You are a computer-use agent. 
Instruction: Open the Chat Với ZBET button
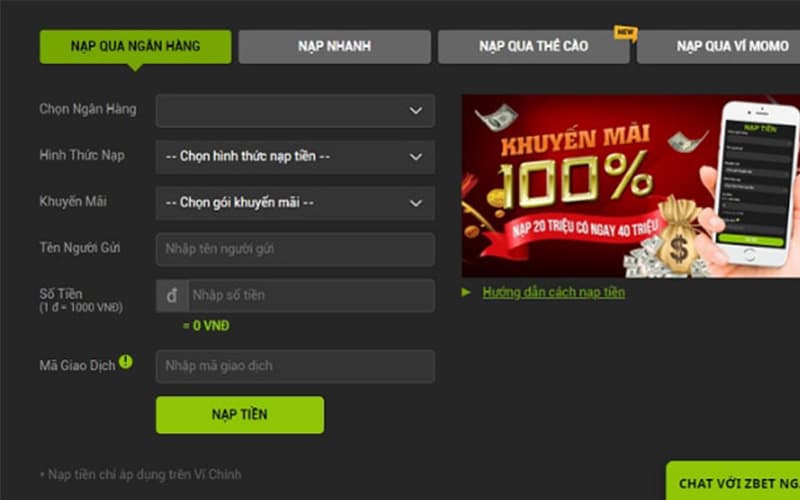(733, 481)
